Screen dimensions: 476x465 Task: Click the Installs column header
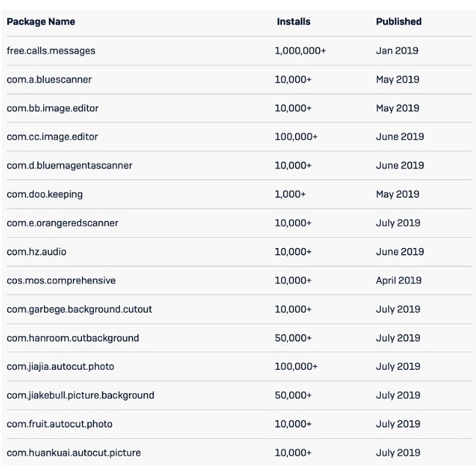293,22
